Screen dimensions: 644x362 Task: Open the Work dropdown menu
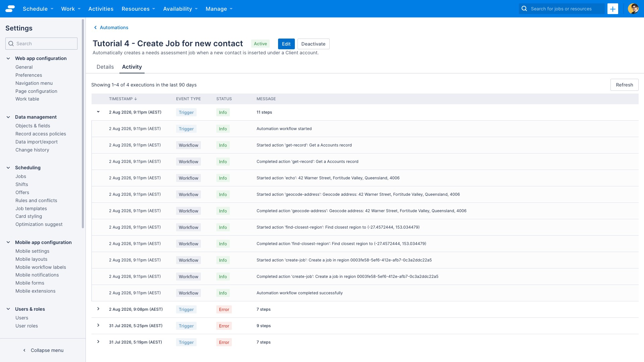pyautogui.click(x=71, y=9)
